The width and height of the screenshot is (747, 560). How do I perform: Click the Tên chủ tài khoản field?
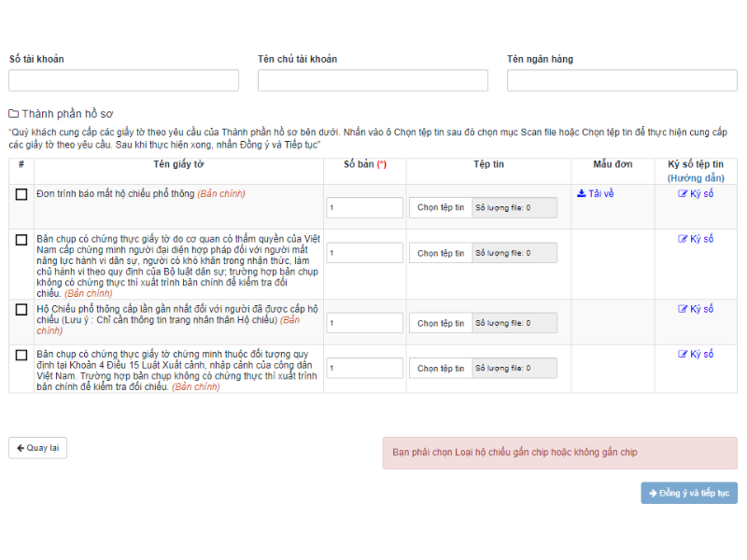click(373, 80)
